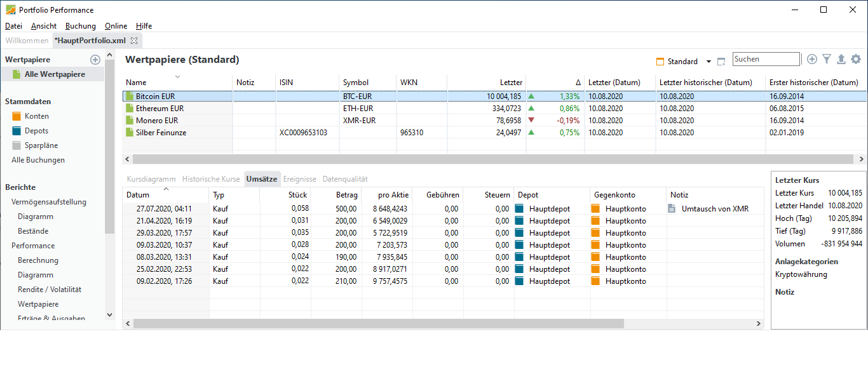This screenshot has height=381, width=868.
Task: Click the orange Konten icon in sidebar
Action: pos(17,116)
